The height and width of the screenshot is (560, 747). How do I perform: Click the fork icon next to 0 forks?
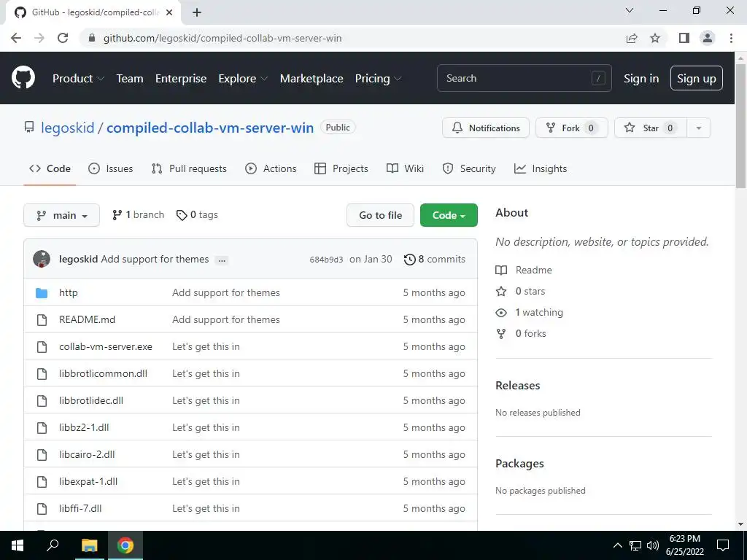click(501, 334)
